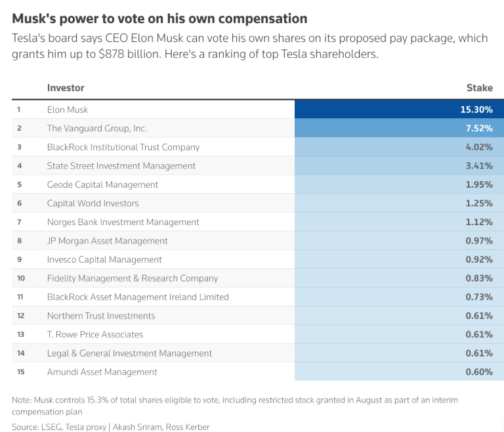Click BlackRock Asset Management Ireland Limited
This screenshot has height=432, width=504.
tap(138, 297)
